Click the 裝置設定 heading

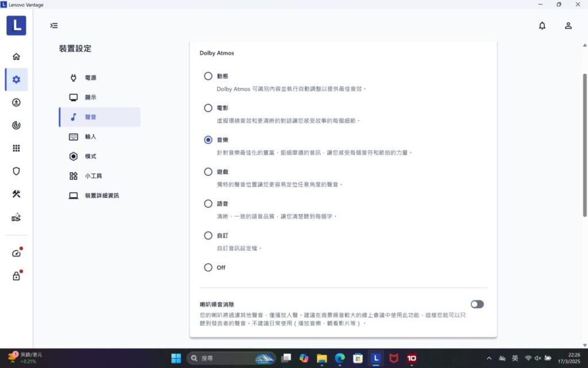75,48
